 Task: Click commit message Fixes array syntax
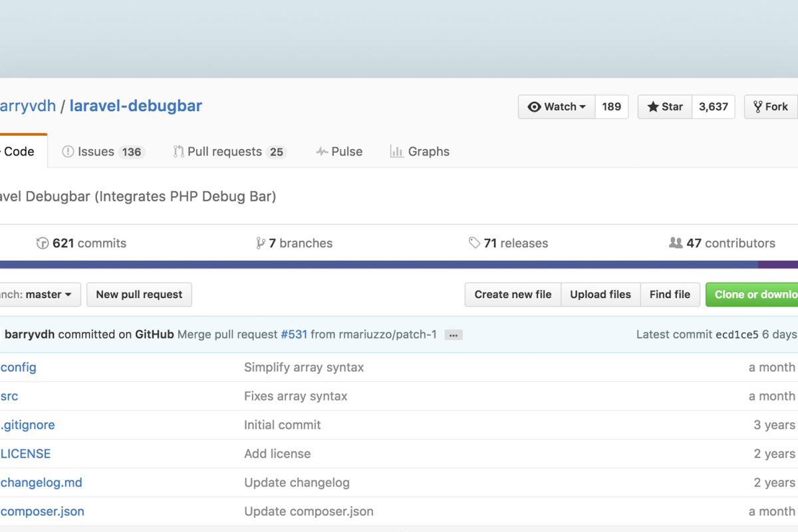(x=296, y=396)
